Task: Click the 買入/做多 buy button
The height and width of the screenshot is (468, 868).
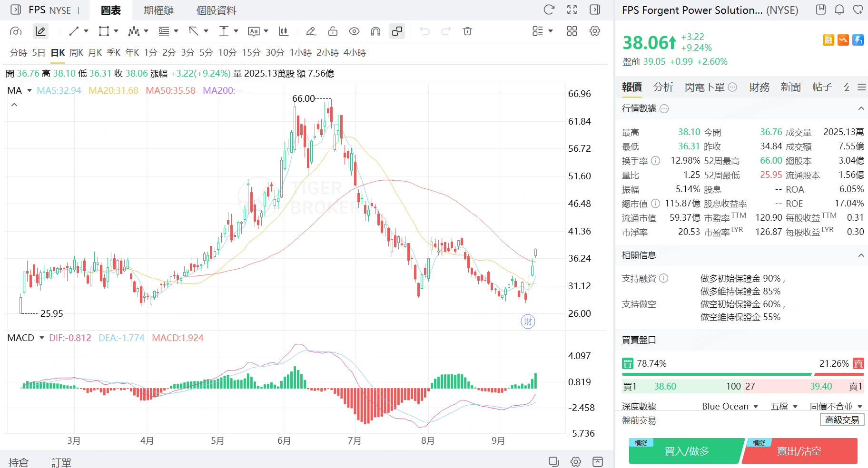Action: [686, 451]
